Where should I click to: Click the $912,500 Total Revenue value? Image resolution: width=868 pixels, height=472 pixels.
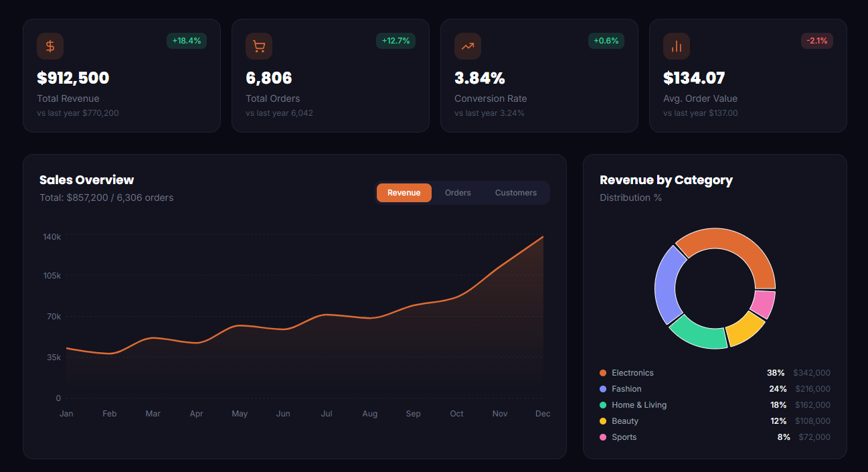click(73, 78)
